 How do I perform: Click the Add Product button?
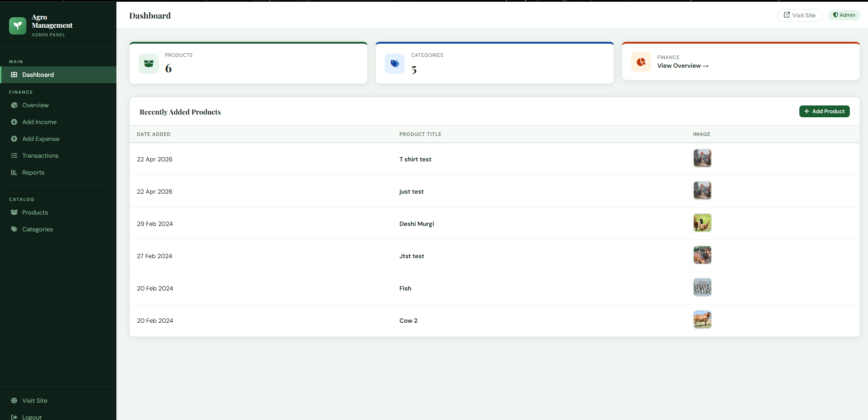point(824,111)
